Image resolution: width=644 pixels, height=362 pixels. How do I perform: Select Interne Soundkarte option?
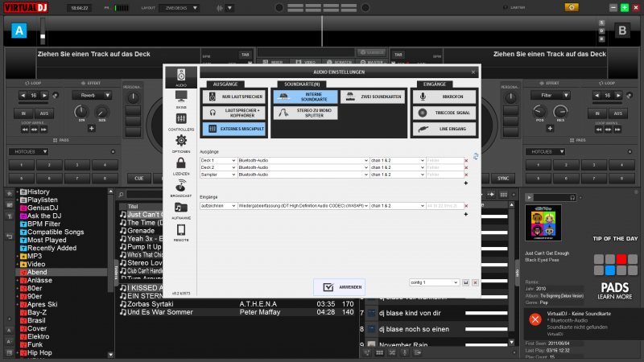306,97
